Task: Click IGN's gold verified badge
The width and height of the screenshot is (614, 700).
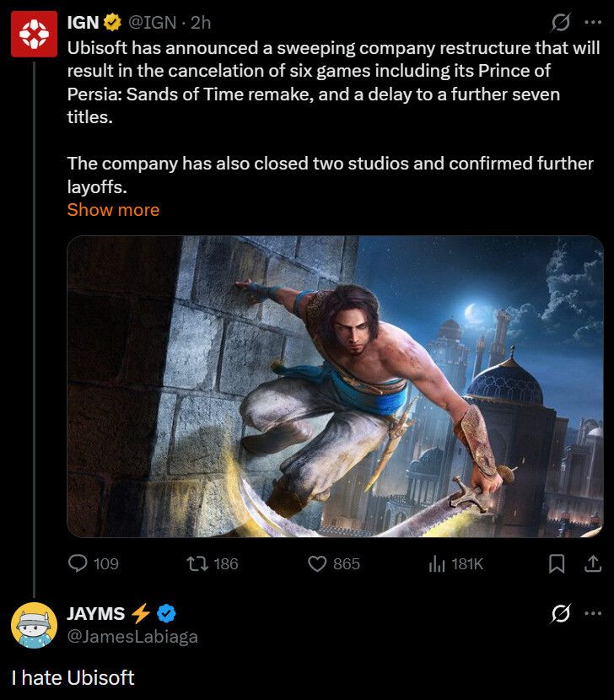Action: [x=111, y=23]
